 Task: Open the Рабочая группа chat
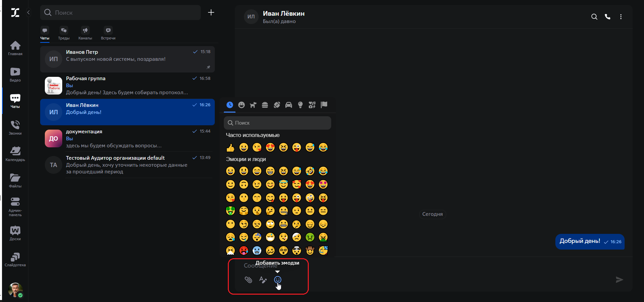click(127, 86)
